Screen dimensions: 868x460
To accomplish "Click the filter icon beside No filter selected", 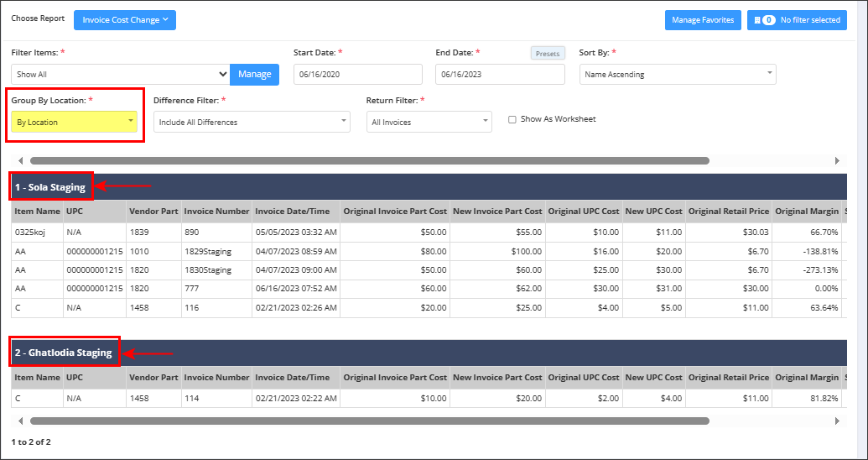I will click(756, 20).
